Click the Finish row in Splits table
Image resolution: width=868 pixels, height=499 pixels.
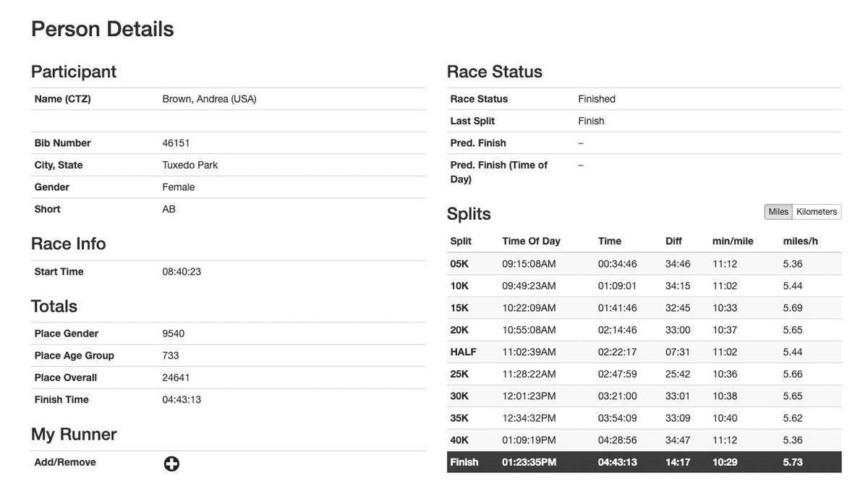tap(644, 461)
